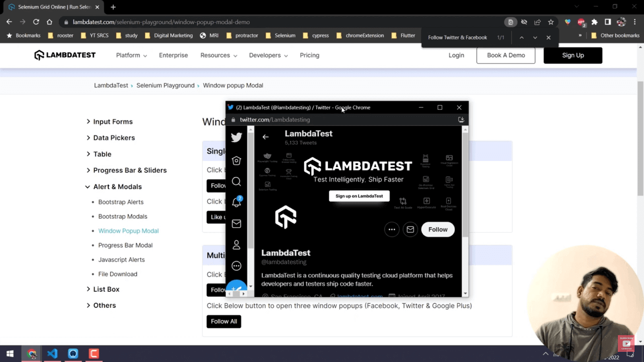Open new Chrome tab plus button
The height and width of the screenshot is (362, 644).
coord(113,7)
